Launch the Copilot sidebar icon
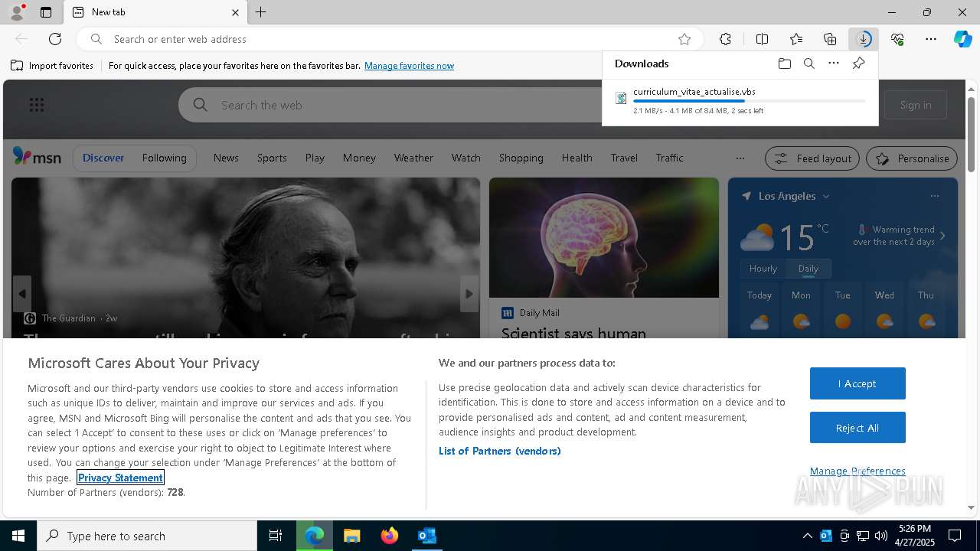This screenshot has width=980, height=551. point(963,39)
